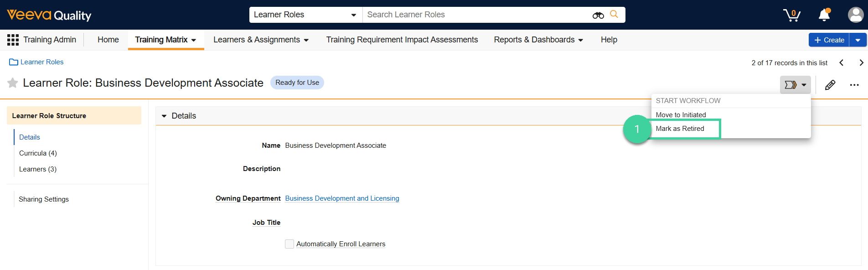The image size is (868, 270).
Task: Select Learners (3) in the left panel
Action: 38,169
